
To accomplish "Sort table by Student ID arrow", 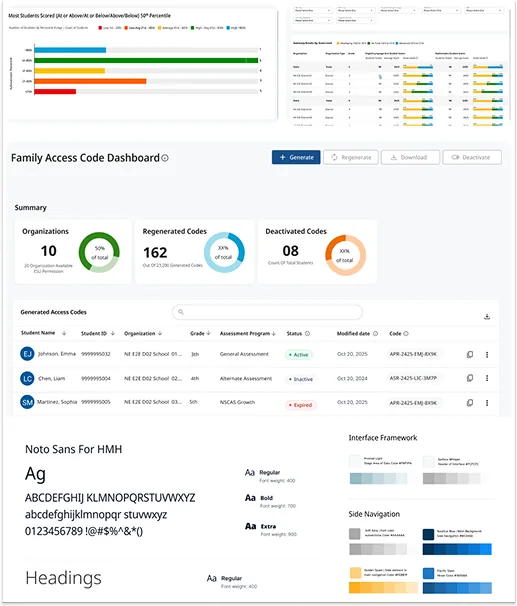I will [x=112, y=333].
